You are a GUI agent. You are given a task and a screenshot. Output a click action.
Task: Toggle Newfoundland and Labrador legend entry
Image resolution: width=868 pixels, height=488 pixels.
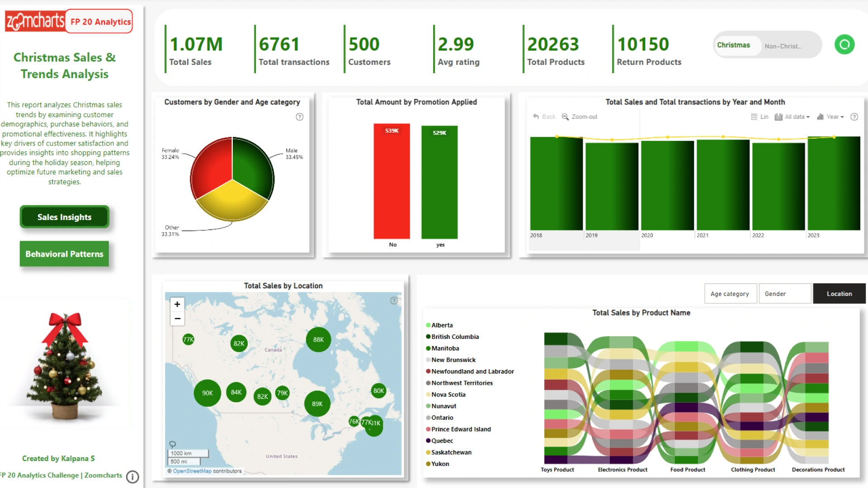[470, 371]
